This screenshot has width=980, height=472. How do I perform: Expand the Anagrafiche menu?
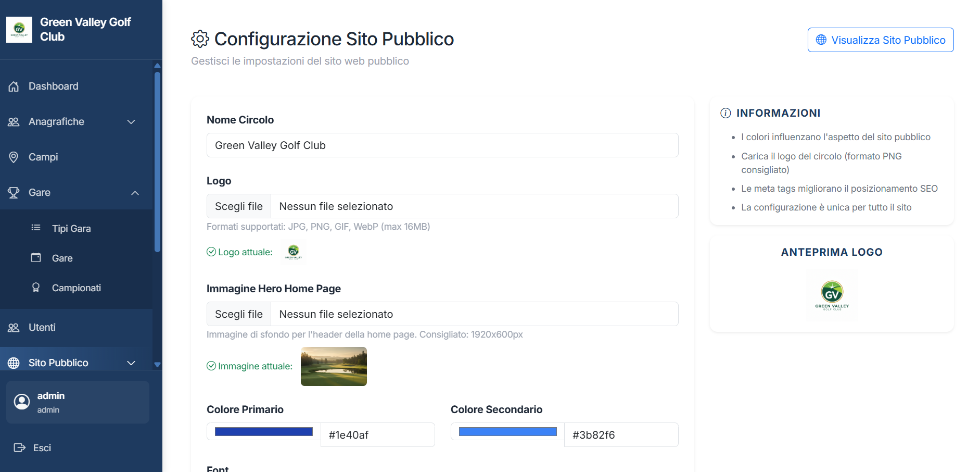tap(131, 121)
